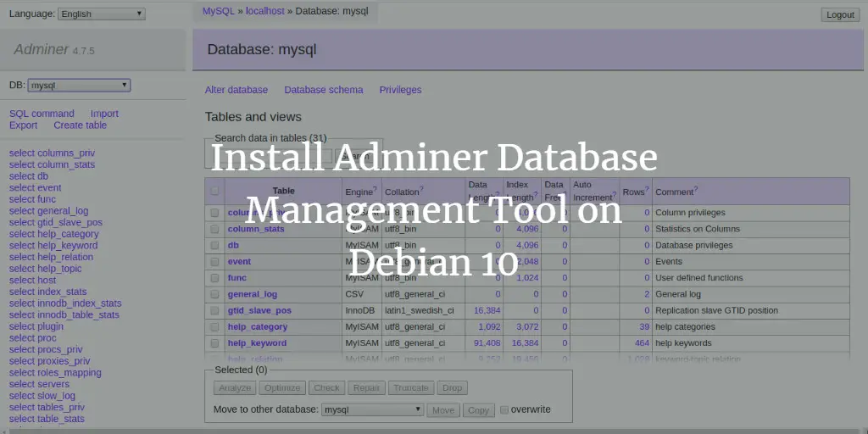The image size is (868, 434).
Task: Open the help_keyword table in the main list
Action: click(x=257, y=343)
